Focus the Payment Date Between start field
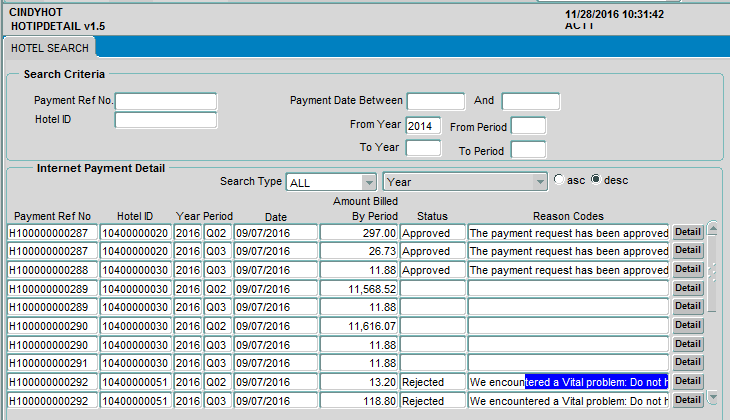 [x=435, y=101]
